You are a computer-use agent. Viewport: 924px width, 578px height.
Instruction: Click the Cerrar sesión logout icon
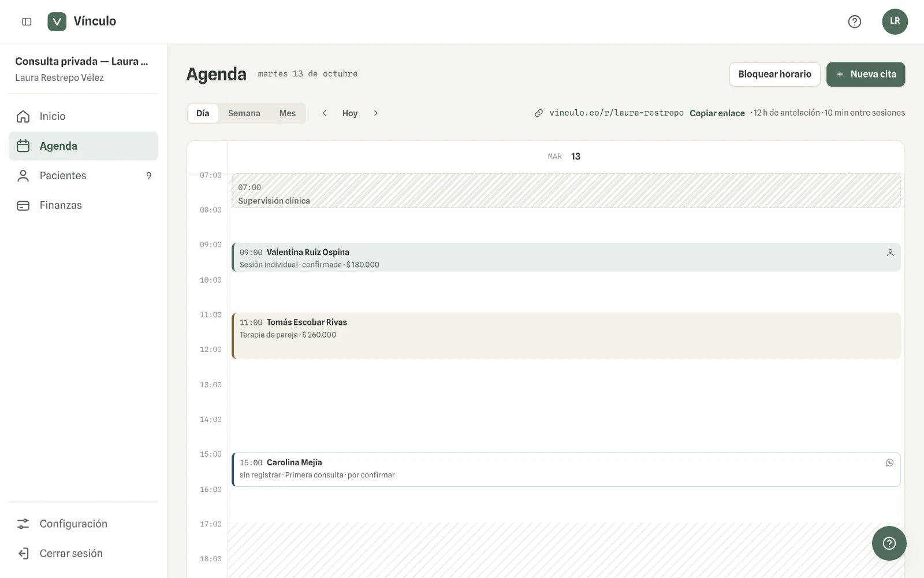tap(23, 554)
